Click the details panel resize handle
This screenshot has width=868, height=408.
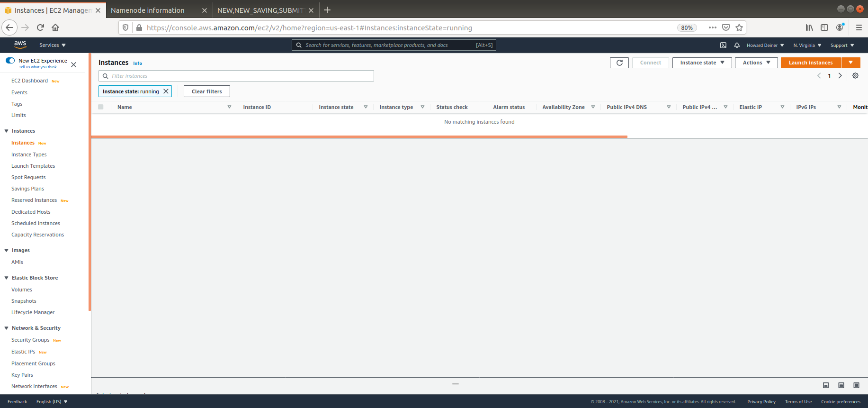click(456, 384)
